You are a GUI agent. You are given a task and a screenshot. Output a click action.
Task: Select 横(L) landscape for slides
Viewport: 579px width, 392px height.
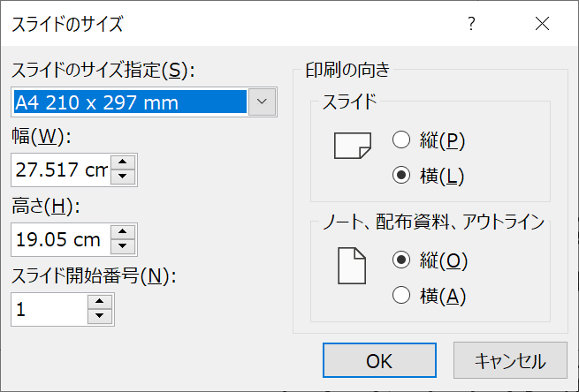click(401, 175)
